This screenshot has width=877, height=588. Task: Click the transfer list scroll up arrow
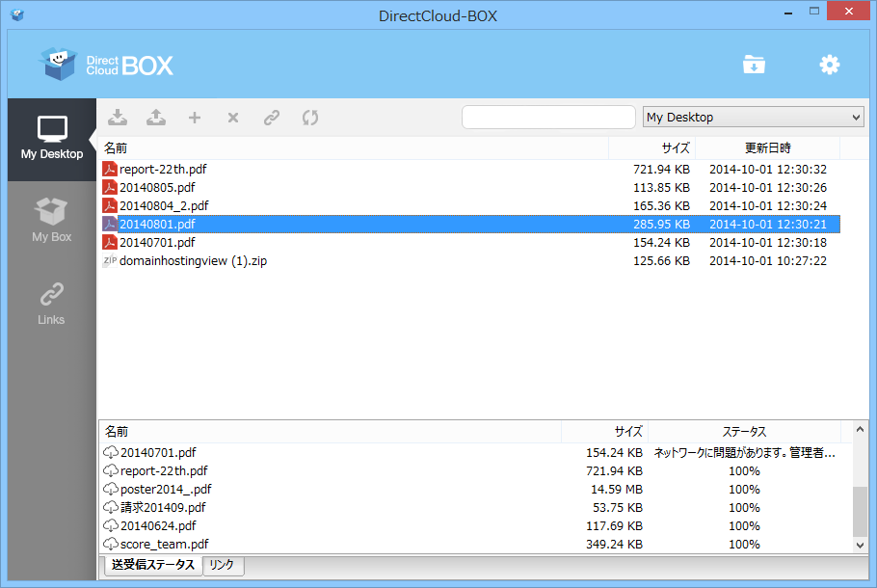[861, 430]
